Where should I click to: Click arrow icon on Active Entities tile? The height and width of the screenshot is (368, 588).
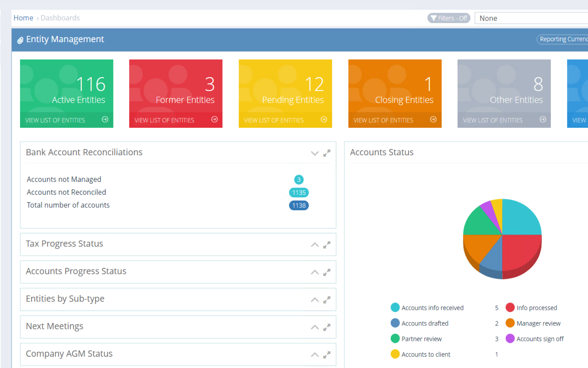tap(105, 120)
